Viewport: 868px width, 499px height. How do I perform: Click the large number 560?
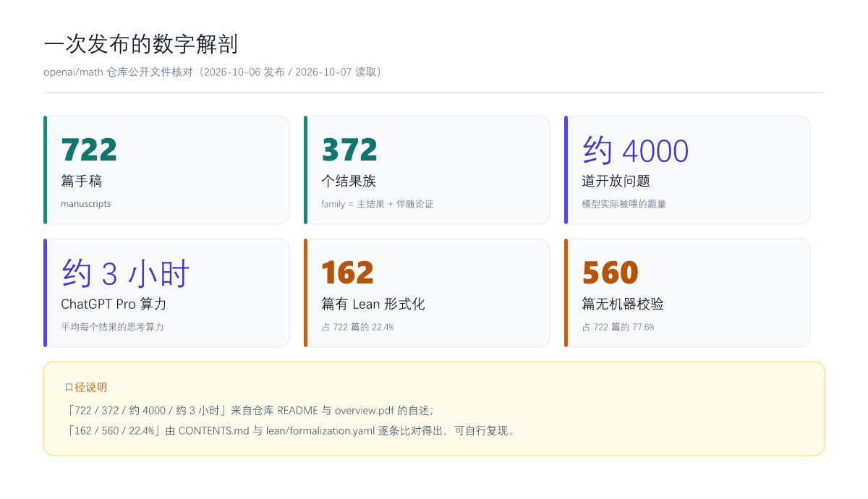click(x=610, y=273)
